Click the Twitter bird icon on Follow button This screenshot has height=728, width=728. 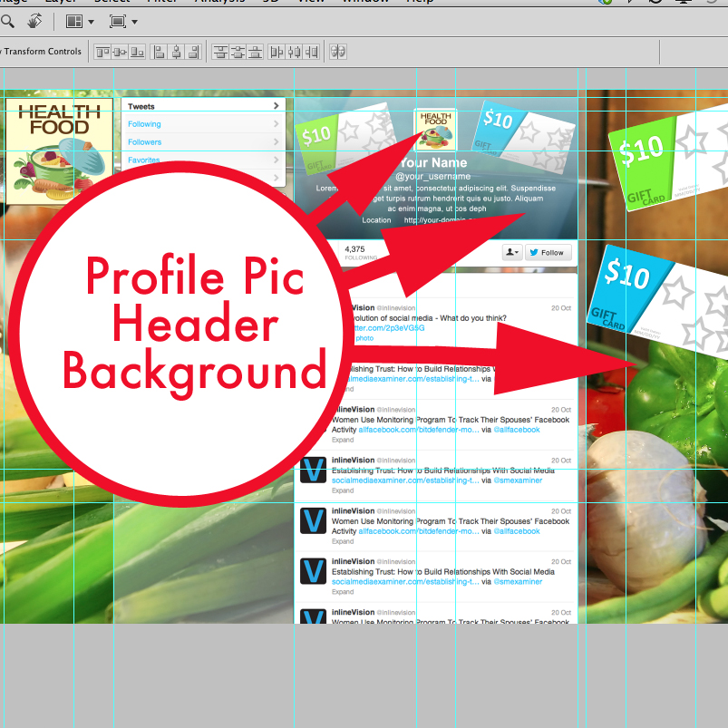point(534,252)
